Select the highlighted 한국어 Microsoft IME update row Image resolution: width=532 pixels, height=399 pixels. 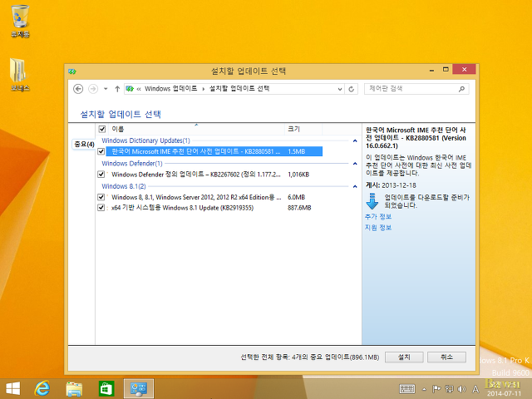[214, 151]
